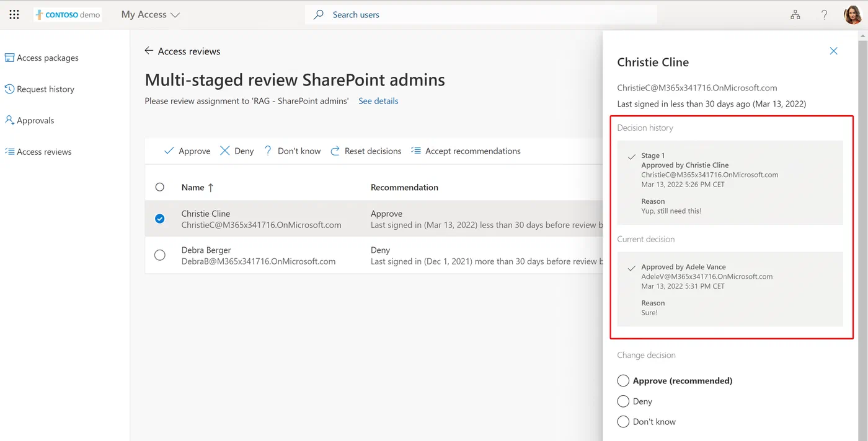Click the Search users field
The height and width of the screenshot is (441, 868).
click(480, 14)
